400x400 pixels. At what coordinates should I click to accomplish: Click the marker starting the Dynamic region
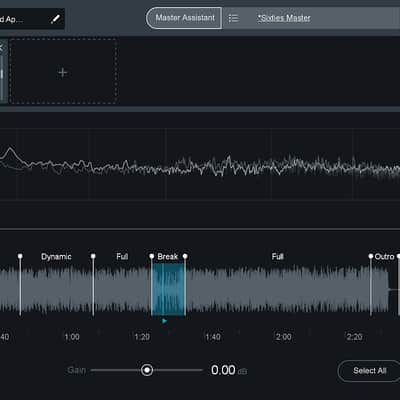20,256
